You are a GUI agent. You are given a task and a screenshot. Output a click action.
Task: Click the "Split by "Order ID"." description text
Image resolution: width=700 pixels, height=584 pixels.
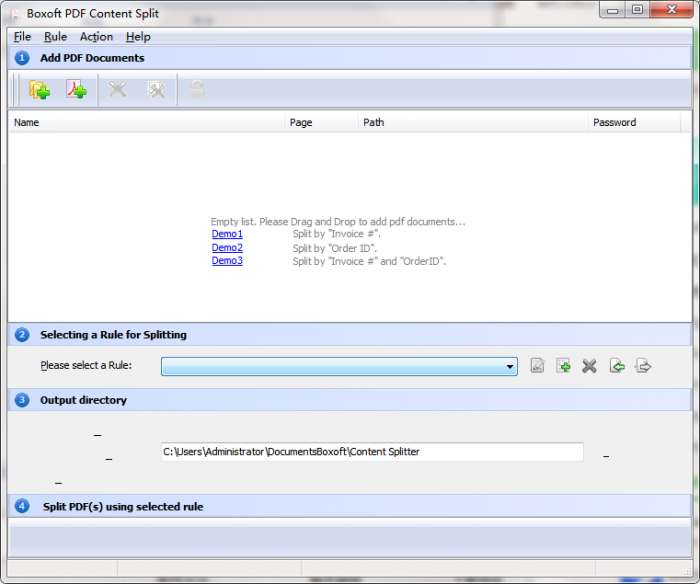click(334, 248)
